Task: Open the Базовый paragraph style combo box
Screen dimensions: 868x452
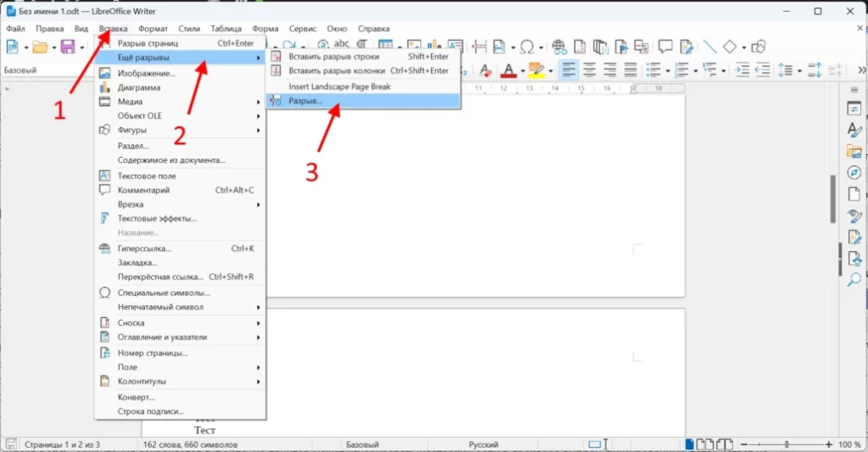Action: (x=47, y=70)
